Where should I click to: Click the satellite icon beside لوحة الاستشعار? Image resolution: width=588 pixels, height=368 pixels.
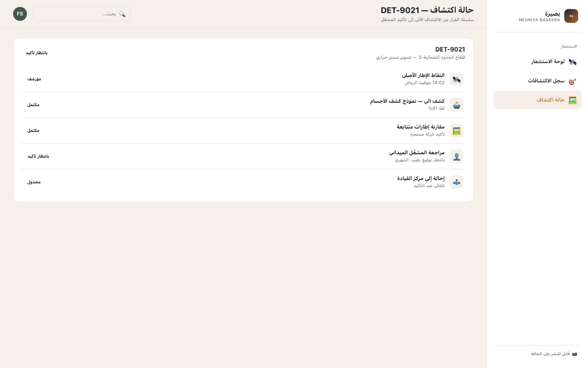(x=572, y=62)
